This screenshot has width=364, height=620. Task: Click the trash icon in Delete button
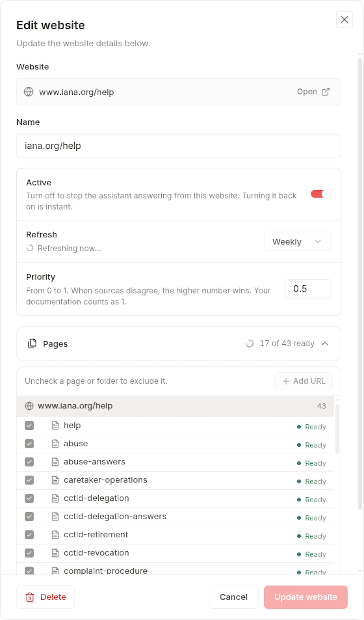point(30,597)
